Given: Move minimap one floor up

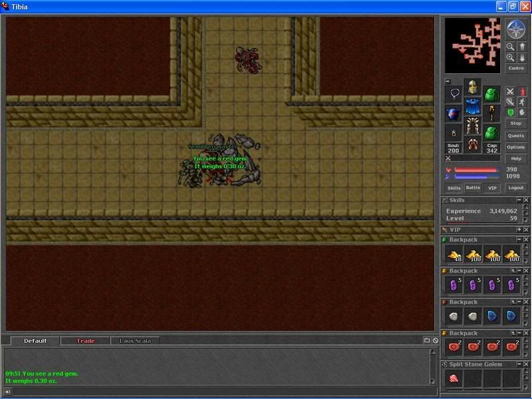Looking at the screenshot, I should tap(523, 47).
